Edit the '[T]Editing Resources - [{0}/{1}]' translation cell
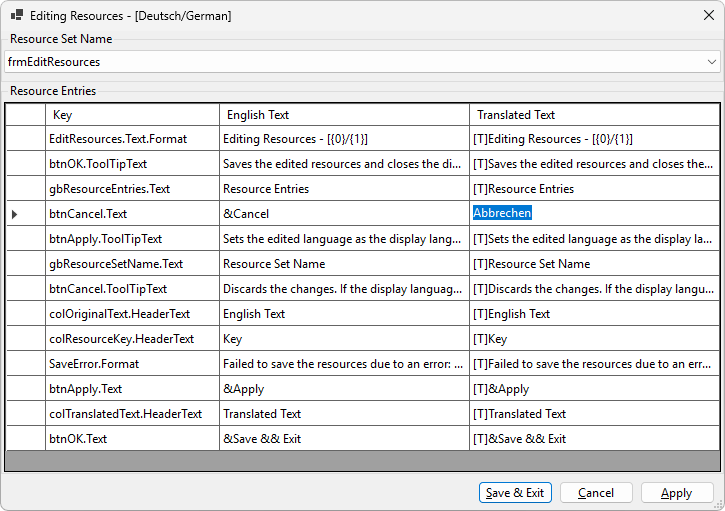 (x=595, y=139)
